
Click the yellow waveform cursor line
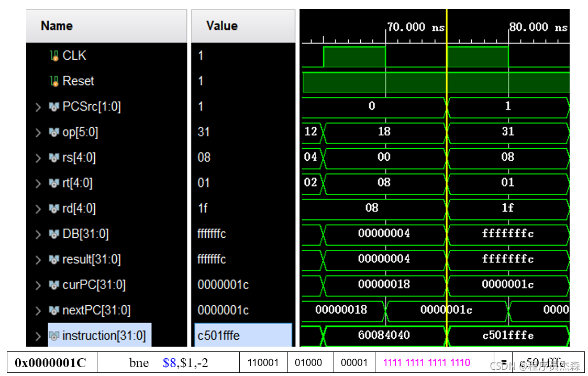click(x=447, y=178)
